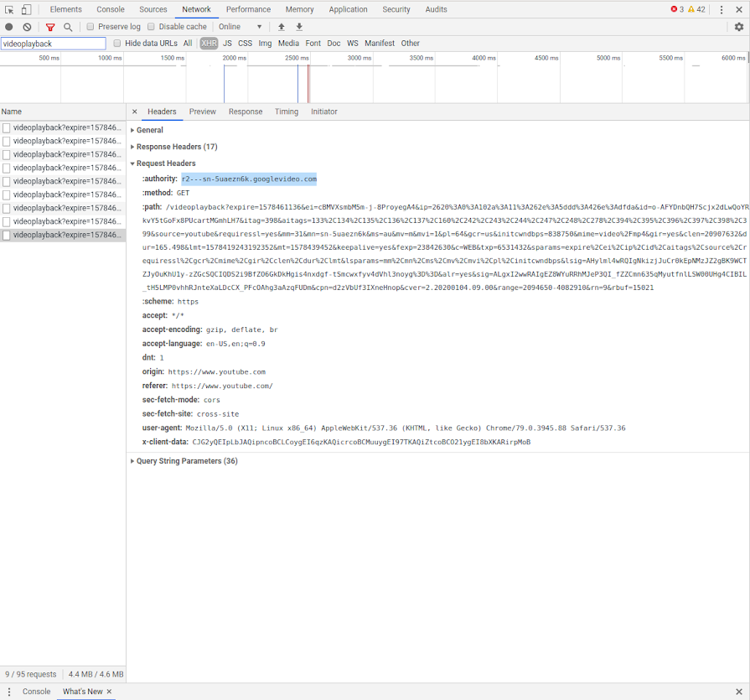
Task: Select the highlighted last videoplayback request
Action: coord(63,235)
